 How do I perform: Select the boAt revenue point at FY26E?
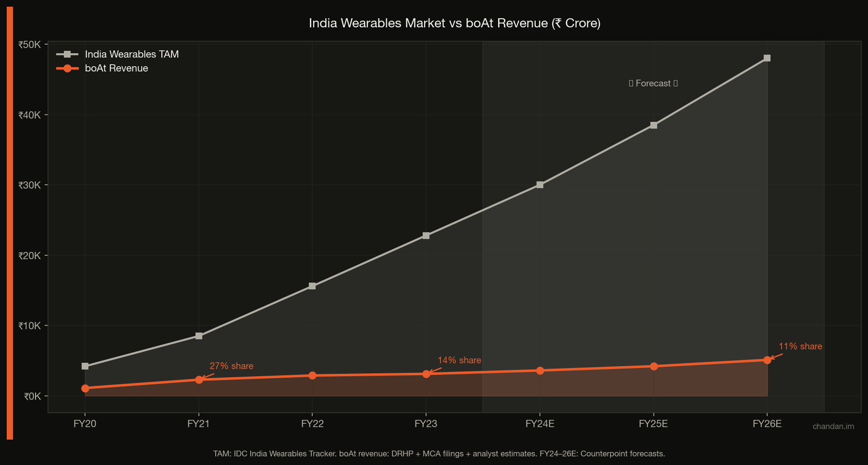point(767,360)
